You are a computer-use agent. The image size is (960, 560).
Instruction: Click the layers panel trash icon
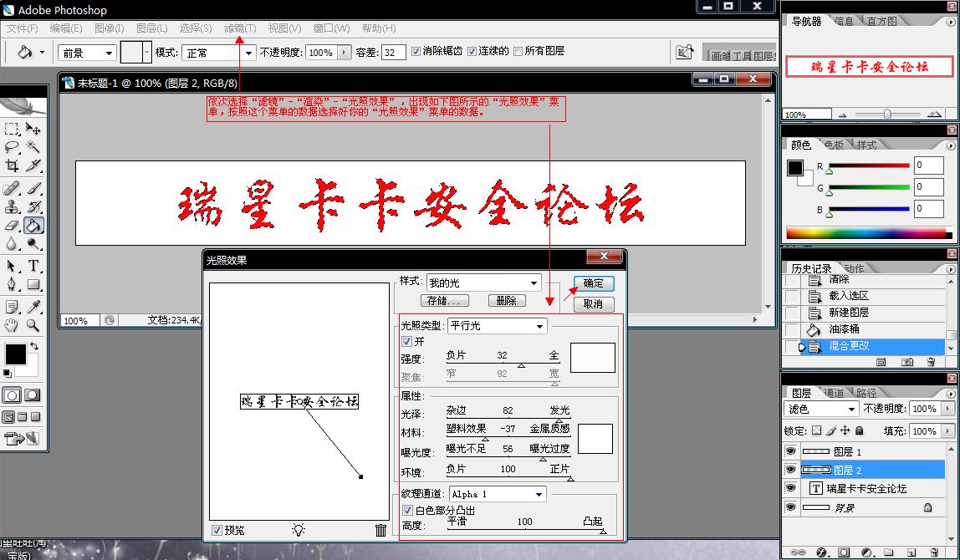[933, 552]
